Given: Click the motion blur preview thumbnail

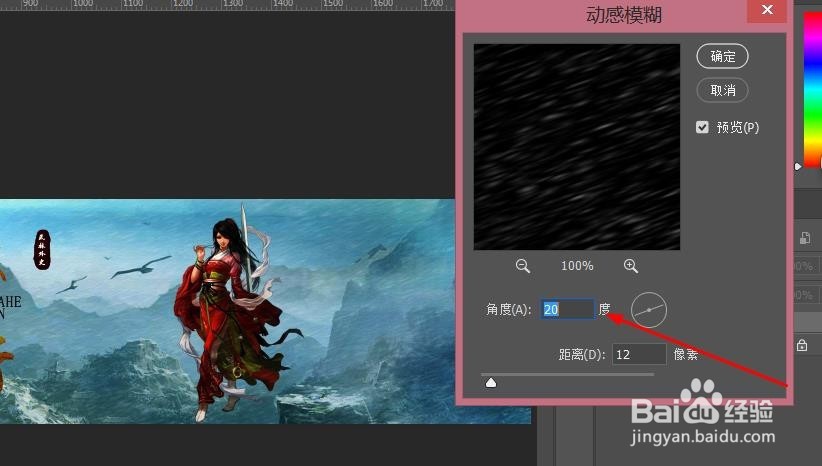Looking at the screenshot, I should 577,147.
